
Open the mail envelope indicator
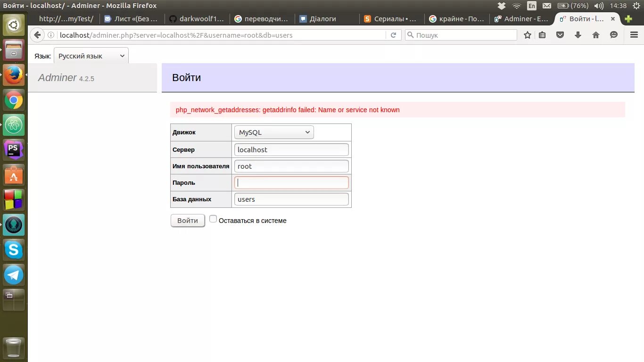547,6
